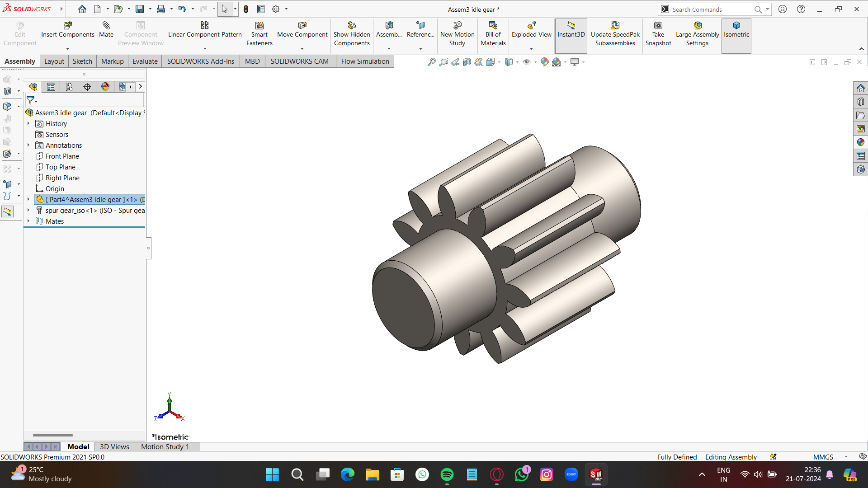Open the Help question mark icon

pos(801,9)
